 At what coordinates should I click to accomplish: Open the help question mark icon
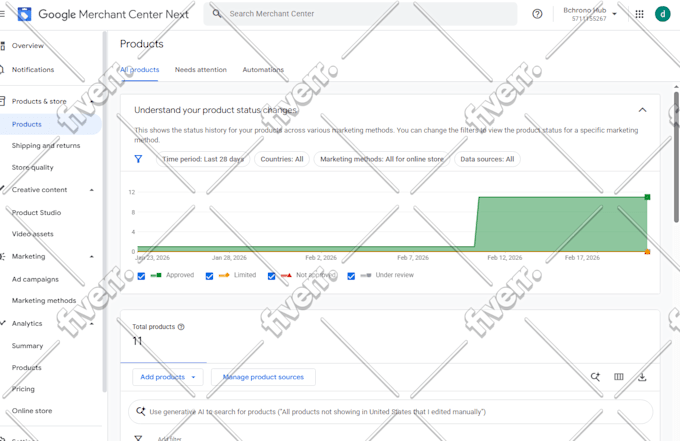tap(537, 14)
